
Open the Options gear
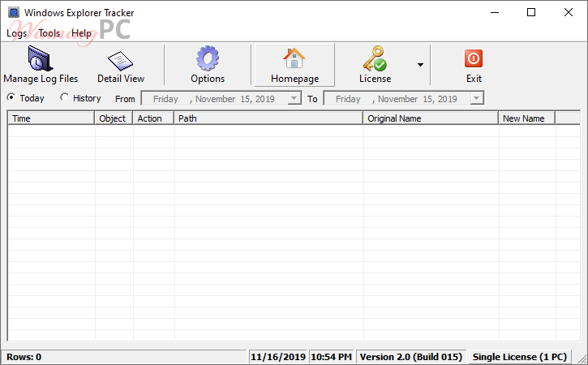208,65
